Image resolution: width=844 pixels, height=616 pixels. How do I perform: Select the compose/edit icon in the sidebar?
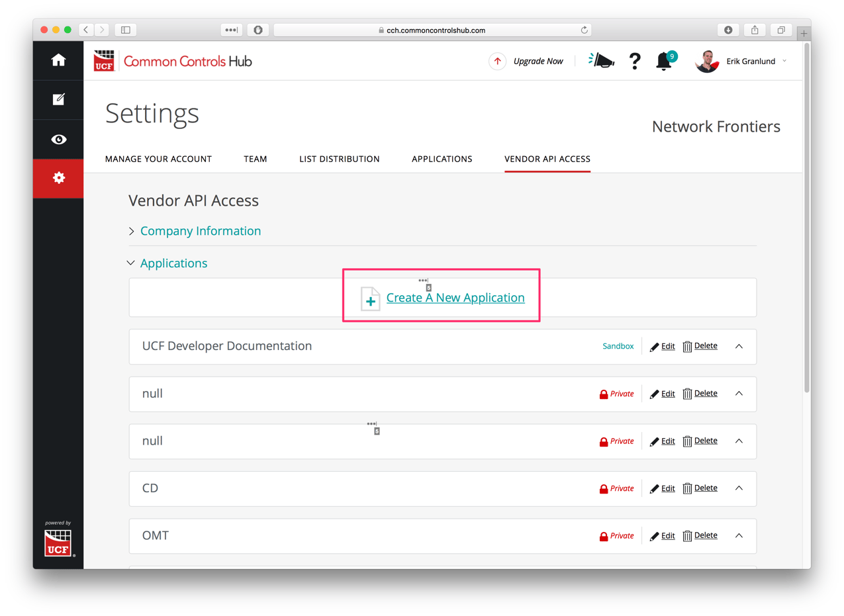point(58,99)
